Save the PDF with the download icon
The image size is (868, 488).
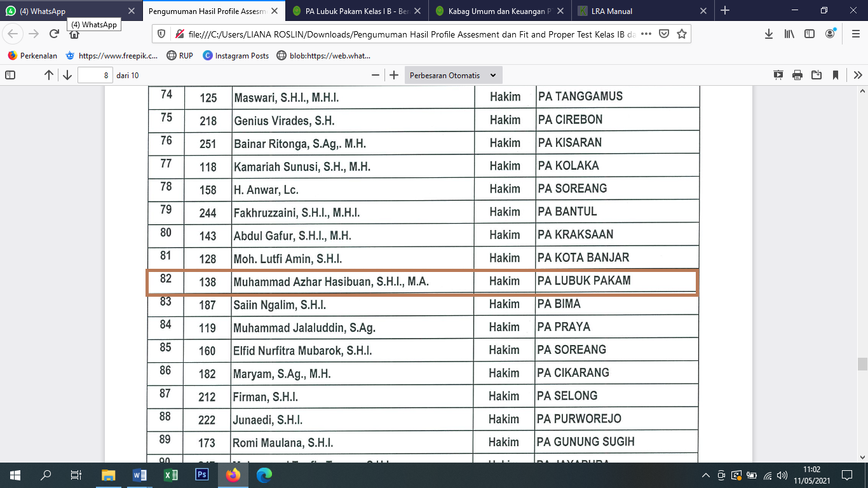tap(817, 75)
